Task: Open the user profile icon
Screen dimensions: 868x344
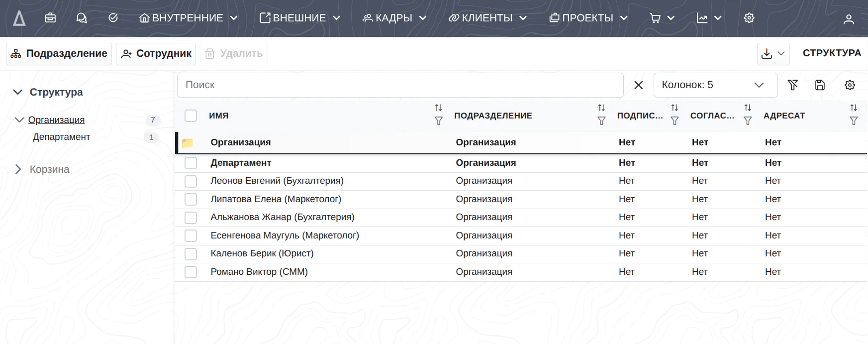Action: pos(849,19)
